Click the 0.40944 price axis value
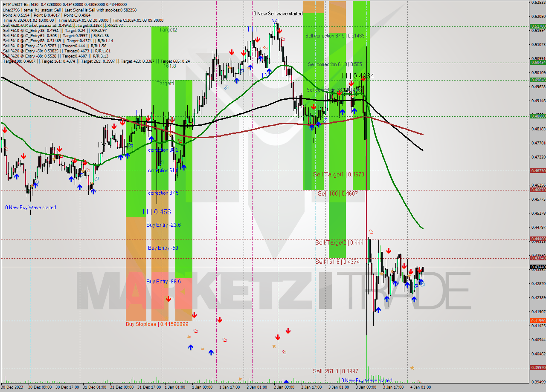This screenshot has height=392, width=546. 538,340
